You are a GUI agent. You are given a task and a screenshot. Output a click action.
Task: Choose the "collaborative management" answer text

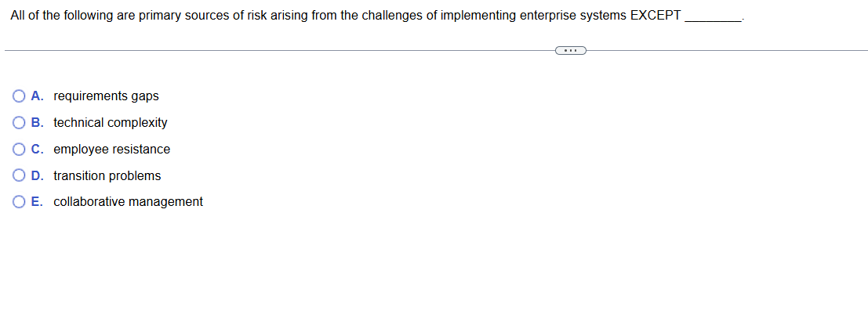point(128,202)
